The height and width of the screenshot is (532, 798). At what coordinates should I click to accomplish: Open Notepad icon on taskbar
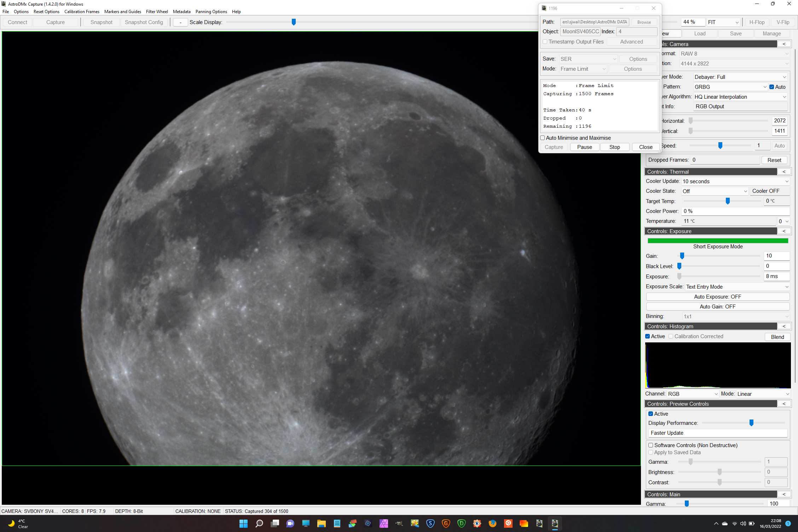pyautogui.click(x=337, y=524)
